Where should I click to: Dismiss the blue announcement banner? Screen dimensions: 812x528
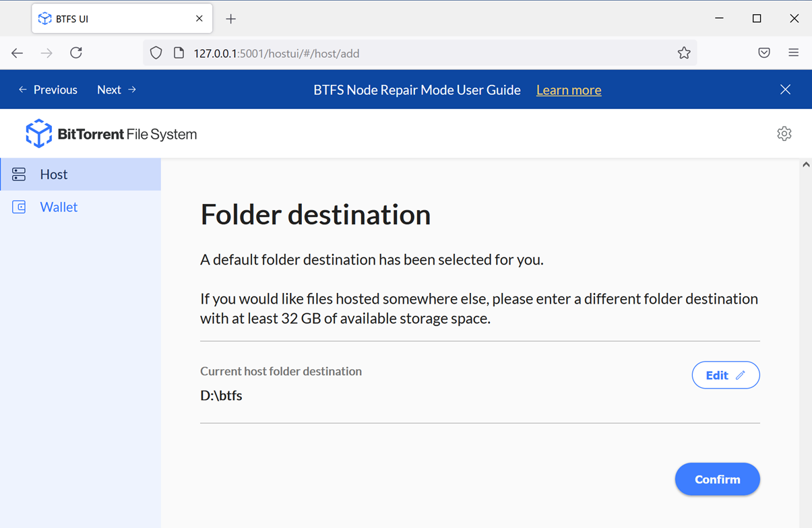click(786, 90)
